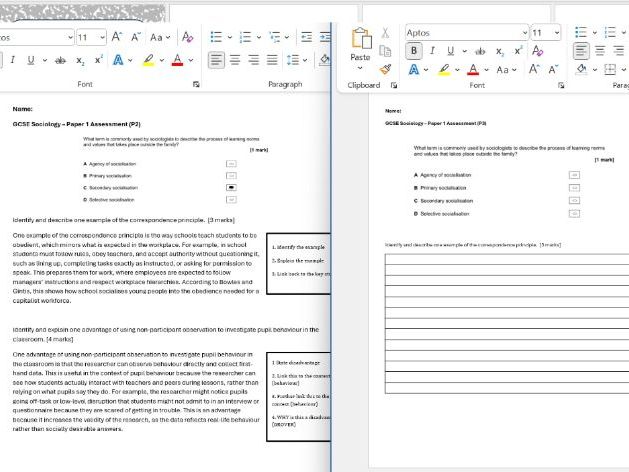Apply numbered list in the left Word window
The height and width of the screenshot is (472, 629).
pyautogui.click(x=245, y=37)
